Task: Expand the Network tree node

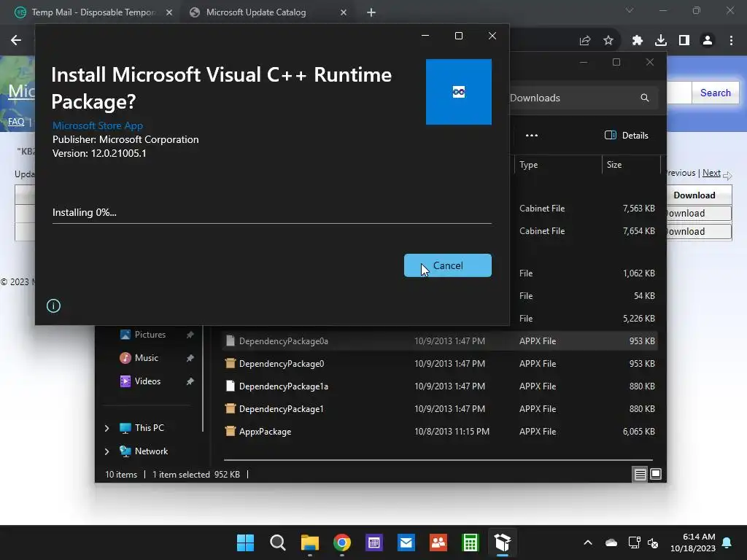Action: (107, 451)
